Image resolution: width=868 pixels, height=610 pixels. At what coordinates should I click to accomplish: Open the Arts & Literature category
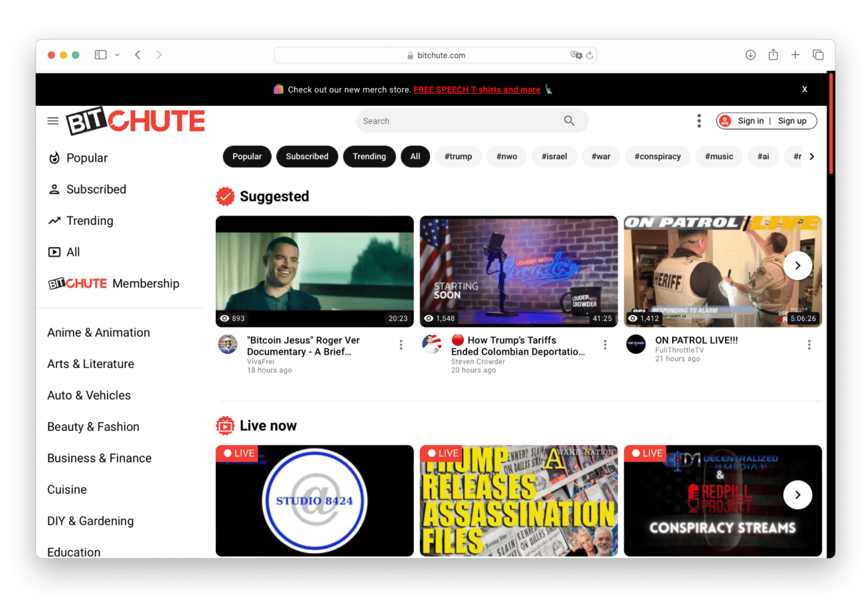[x=91, y=364]
